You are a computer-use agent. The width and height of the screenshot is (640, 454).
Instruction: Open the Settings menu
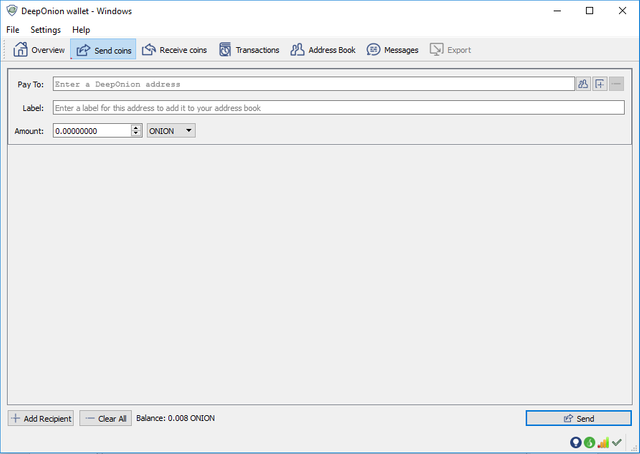(x=46, y=30)
